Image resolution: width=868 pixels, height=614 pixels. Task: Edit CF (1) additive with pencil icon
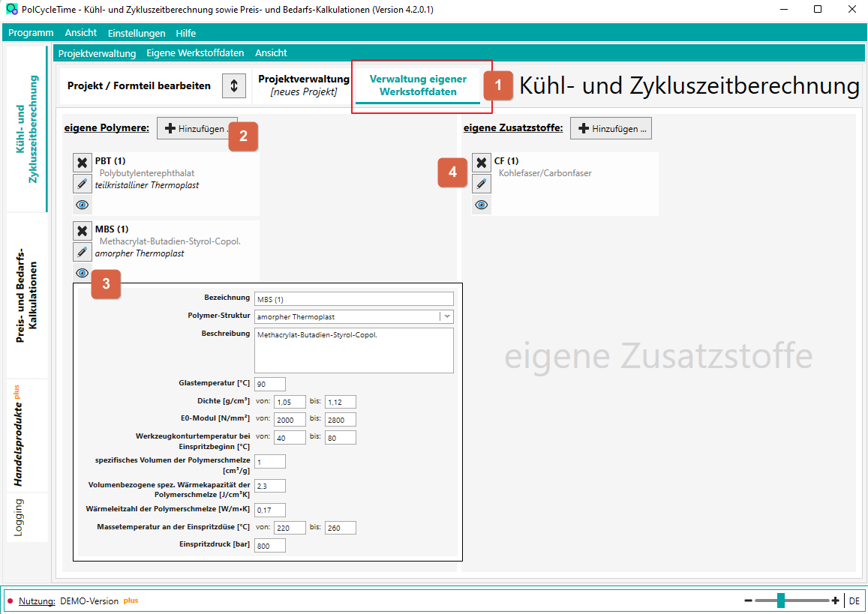point(482,183)
